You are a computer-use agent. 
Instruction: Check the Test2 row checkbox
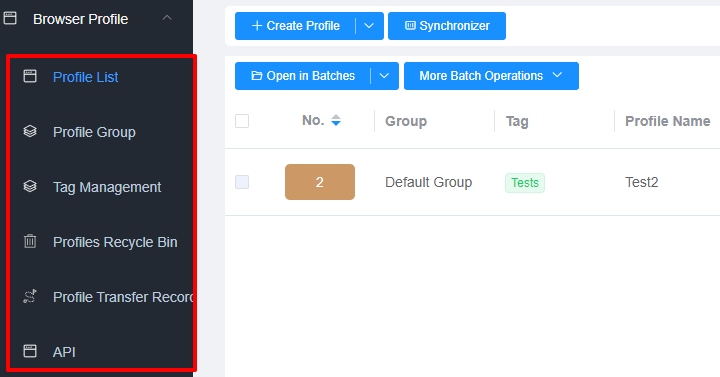point(242,182)
